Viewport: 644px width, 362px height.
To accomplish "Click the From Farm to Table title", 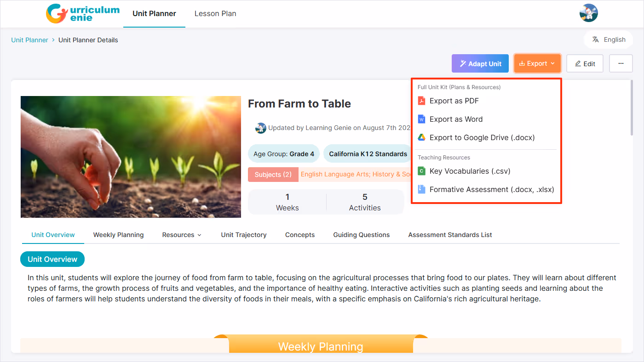I will point(299,104).
